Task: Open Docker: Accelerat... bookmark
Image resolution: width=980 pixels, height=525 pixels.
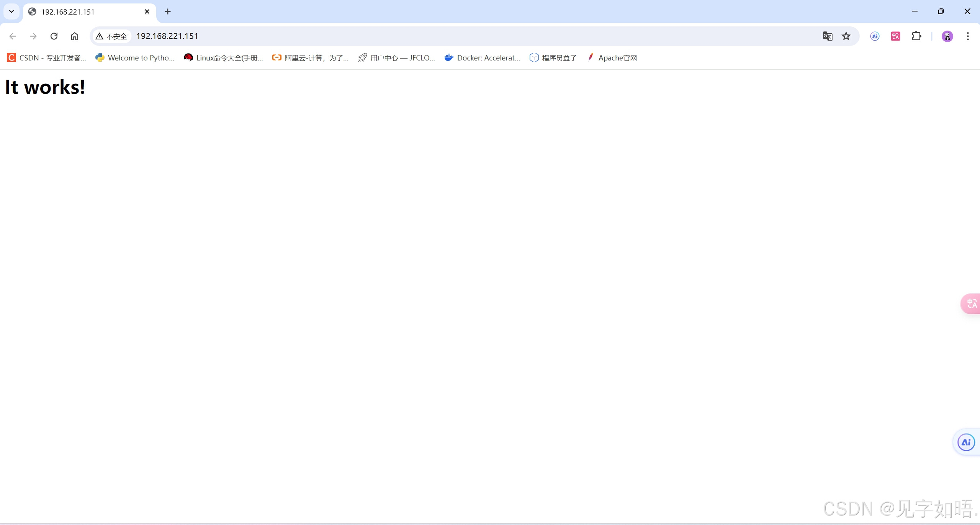Action: (x=482, y=58)
